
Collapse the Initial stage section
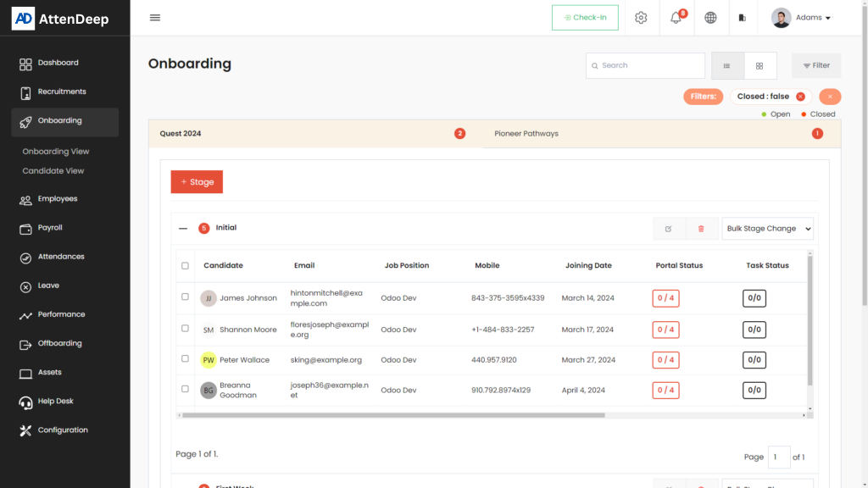183,228
